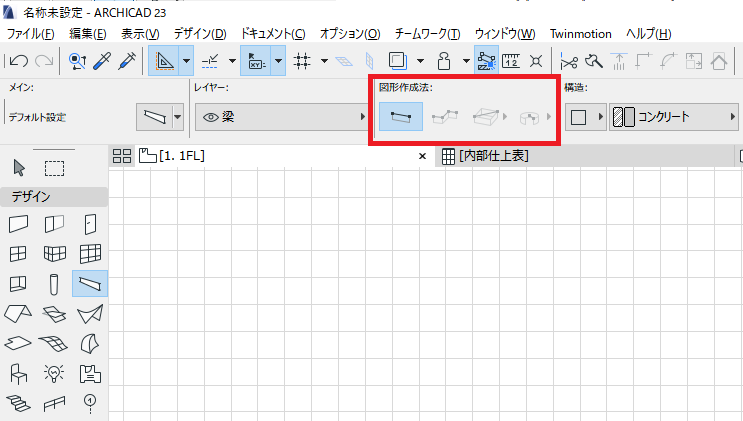This screenshot has height=421, width=743.
Task: Choose the コンクリート building material dropdown
Action: pyautogui.click(x=673, y=117)
